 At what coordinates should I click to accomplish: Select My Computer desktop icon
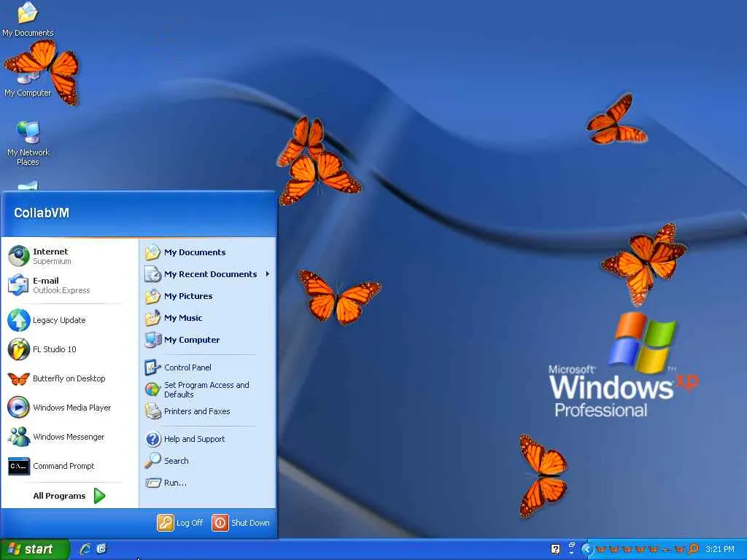[x=28, y=81]
